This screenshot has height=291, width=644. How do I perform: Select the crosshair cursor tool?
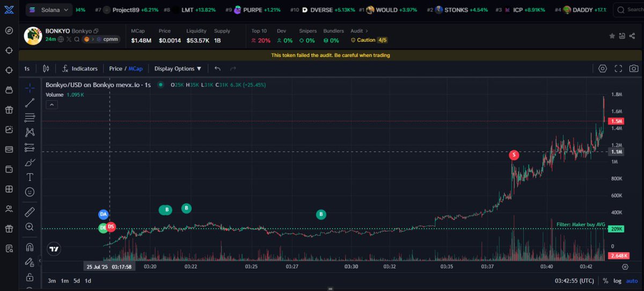tap(30, 88)
